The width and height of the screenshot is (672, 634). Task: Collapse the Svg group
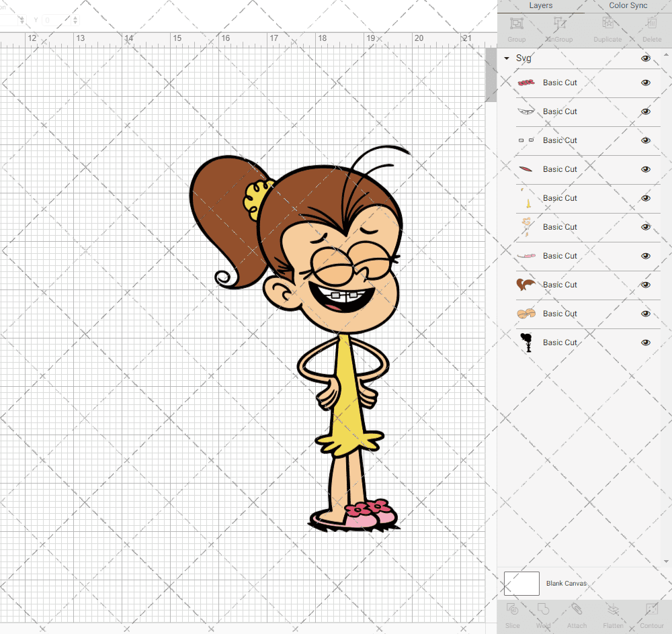[x=506, y=58]
